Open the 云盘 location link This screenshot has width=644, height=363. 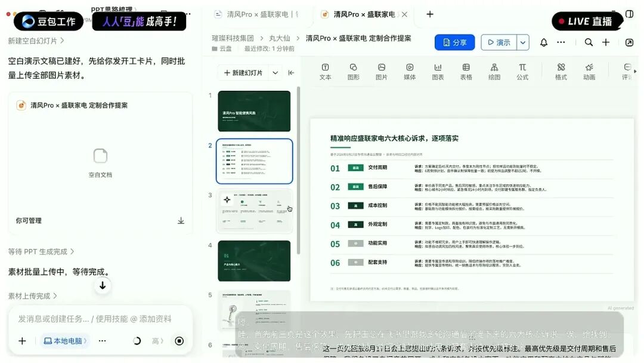(222, 48)
